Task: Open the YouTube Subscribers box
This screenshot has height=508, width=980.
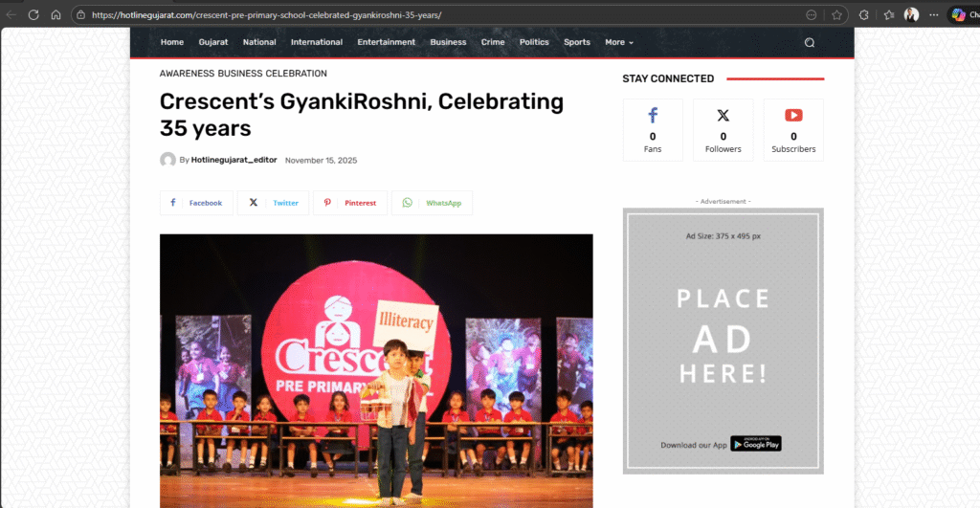Action: click(x=793, y=130)
